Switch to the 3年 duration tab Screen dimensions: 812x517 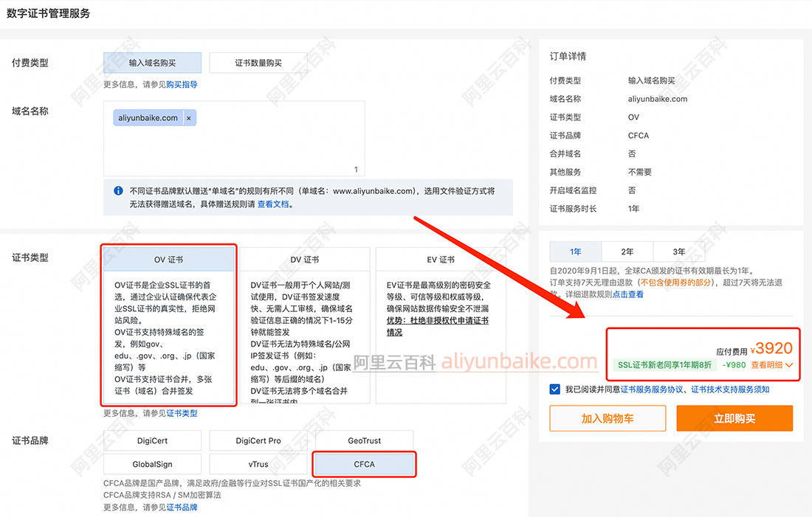pyautogui.click(x=679, y=251)
